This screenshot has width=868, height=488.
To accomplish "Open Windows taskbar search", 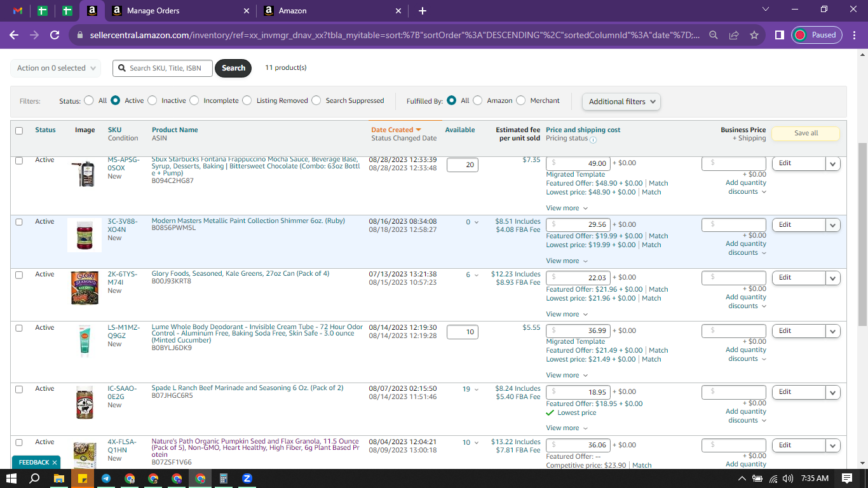I will [35, 478].
